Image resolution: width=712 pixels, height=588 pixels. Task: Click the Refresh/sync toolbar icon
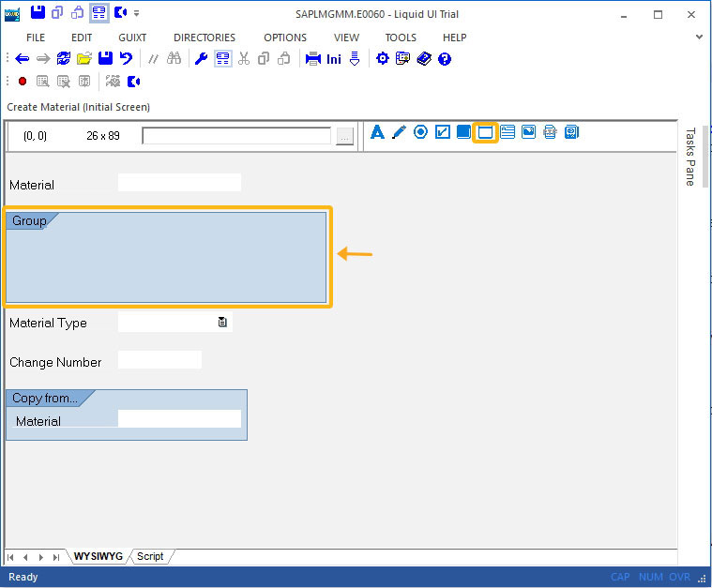click(64, 58)
